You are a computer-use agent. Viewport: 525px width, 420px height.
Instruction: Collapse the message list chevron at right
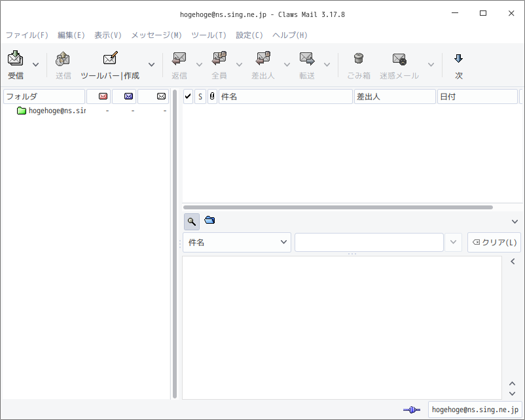[515, 222]
